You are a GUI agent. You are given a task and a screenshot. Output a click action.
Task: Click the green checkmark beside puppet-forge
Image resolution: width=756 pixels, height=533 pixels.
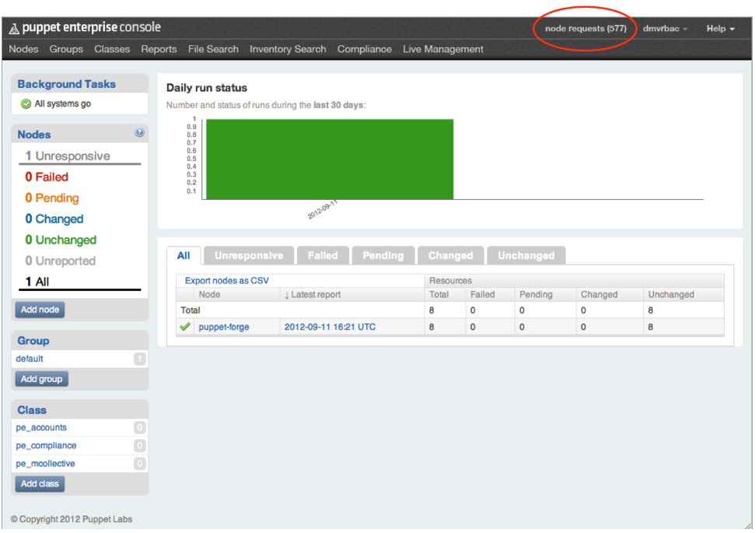[185, 327]
